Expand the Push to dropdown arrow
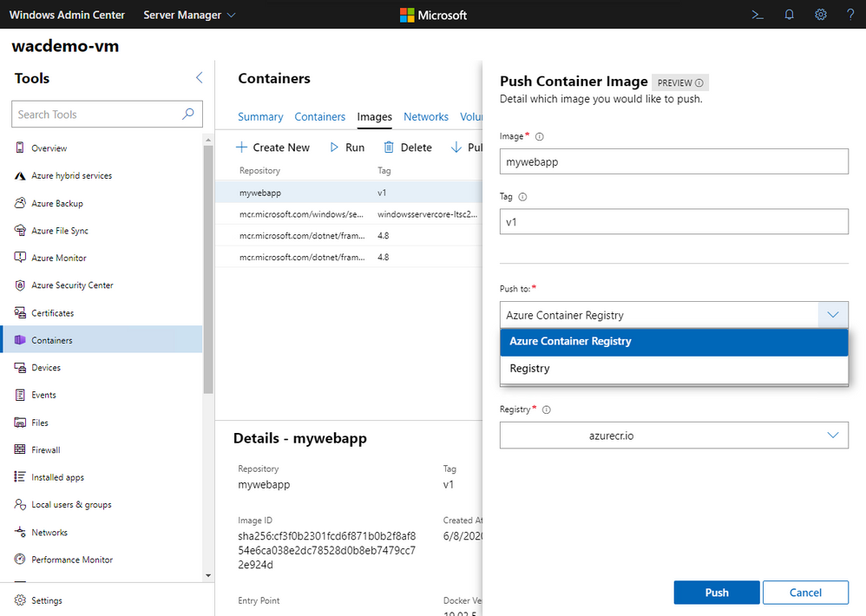Screen dimensions: 866x616 (x=833, y=315)
